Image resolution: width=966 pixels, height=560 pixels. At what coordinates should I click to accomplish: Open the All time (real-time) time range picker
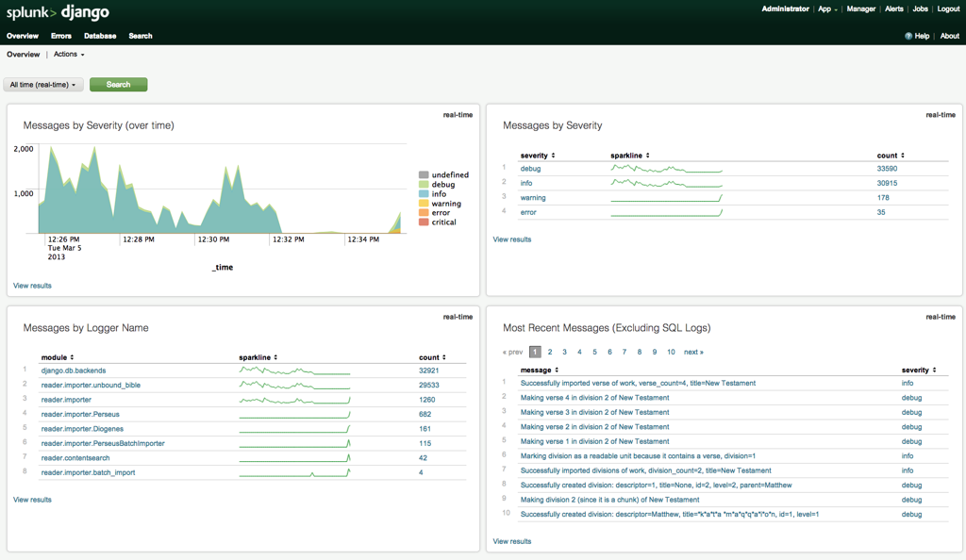pyautogui.click(x=42, y=85)
